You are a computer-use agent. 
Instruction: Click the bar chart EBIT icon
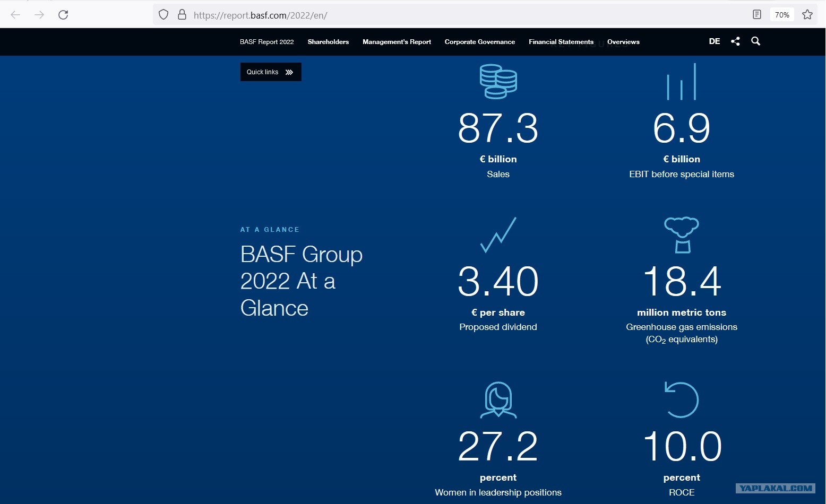(682, 82)
